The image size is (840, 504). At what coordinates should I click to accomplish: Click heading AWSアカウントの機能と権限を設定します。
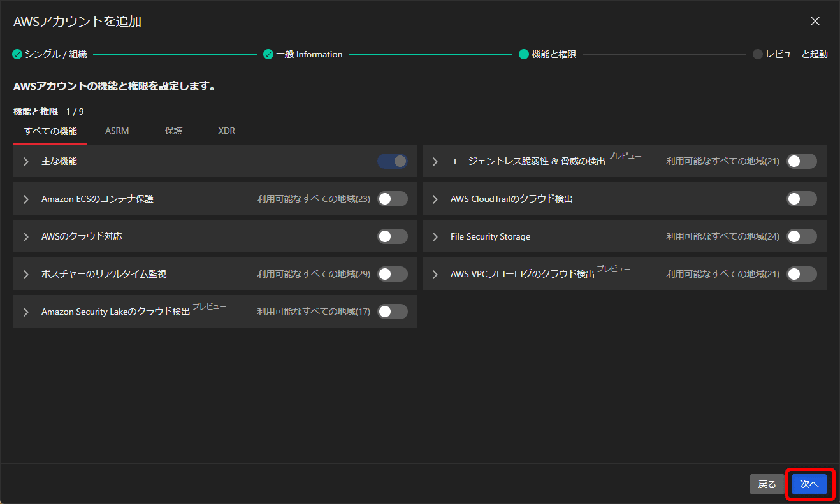pyautogui.click(x=114, y=86)
